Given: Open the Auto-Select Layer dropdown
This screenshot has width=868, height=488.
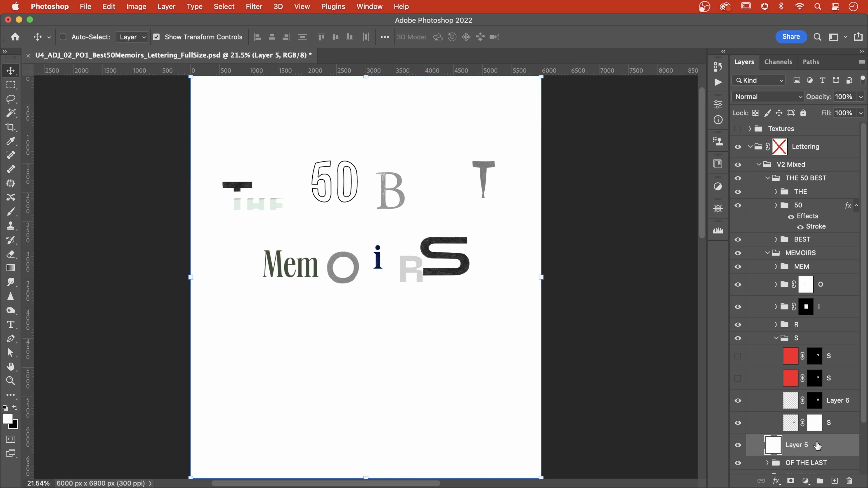Looking at the screenshot, I should 132,37.
